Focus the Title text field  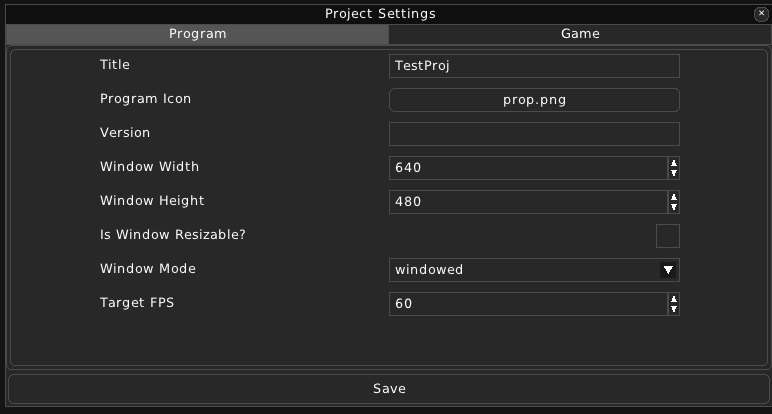tap(534, 66)
